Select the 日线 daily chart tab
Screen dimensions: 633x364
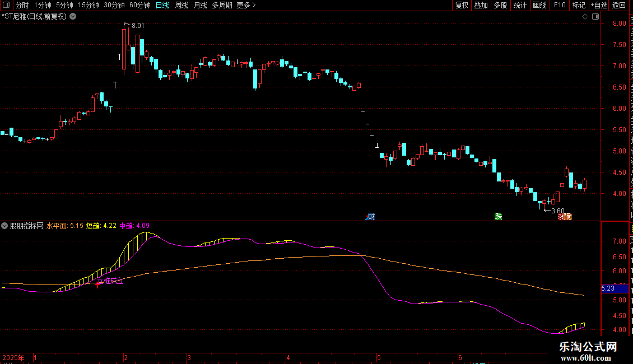click(x=162, y=5)
